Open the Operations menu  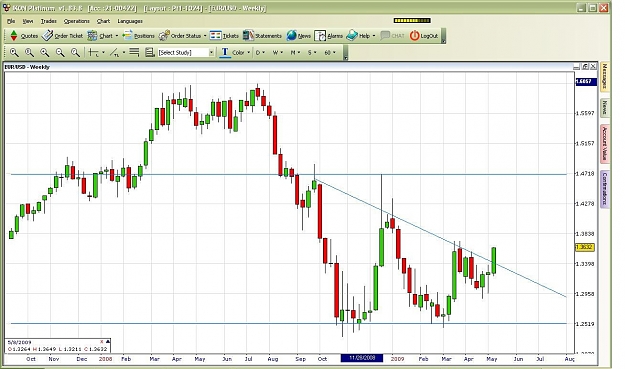77,21
